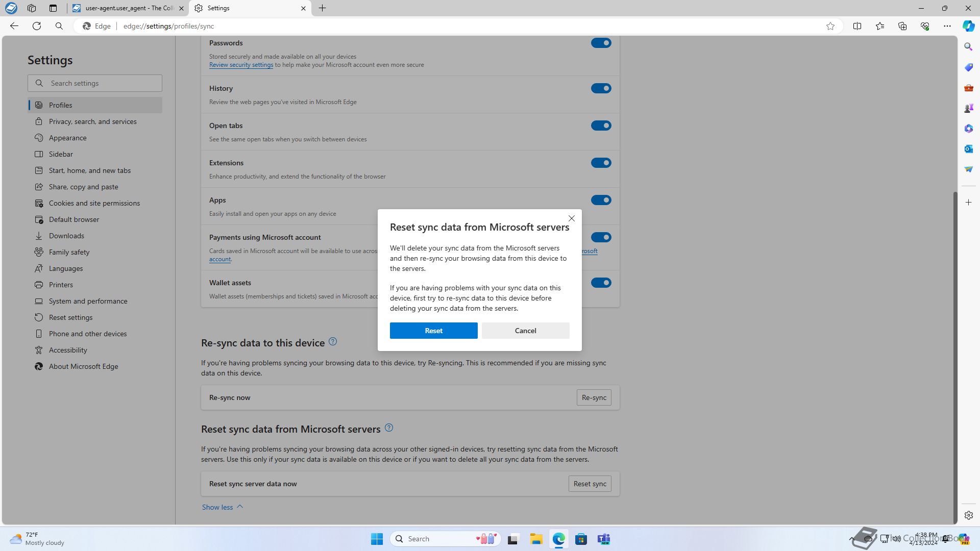Viewport: 980px width, 551px height.
Task: Click the address bar search icon
Action: (59, 26)
